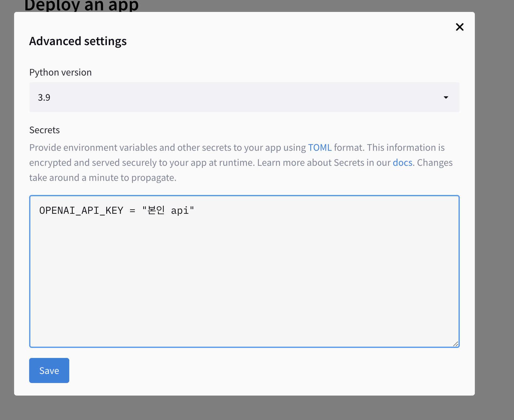514x420 pixels.
Task: Click the Python version label
Action: click(60, 72)
